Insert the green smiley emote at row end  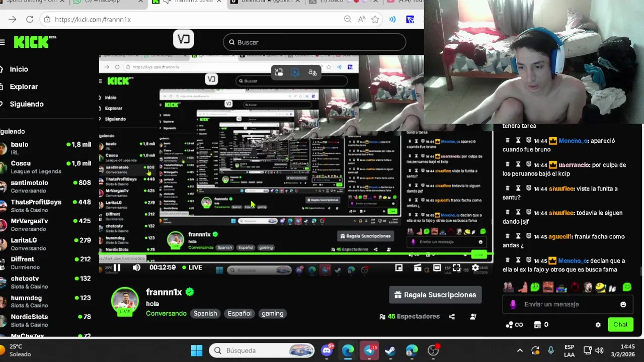coord(627,287)
